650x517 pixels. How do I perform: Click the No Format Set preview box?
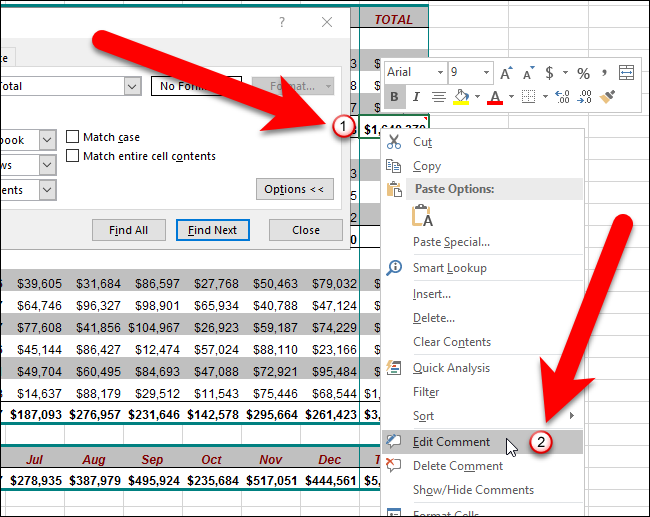coord(196,86)
